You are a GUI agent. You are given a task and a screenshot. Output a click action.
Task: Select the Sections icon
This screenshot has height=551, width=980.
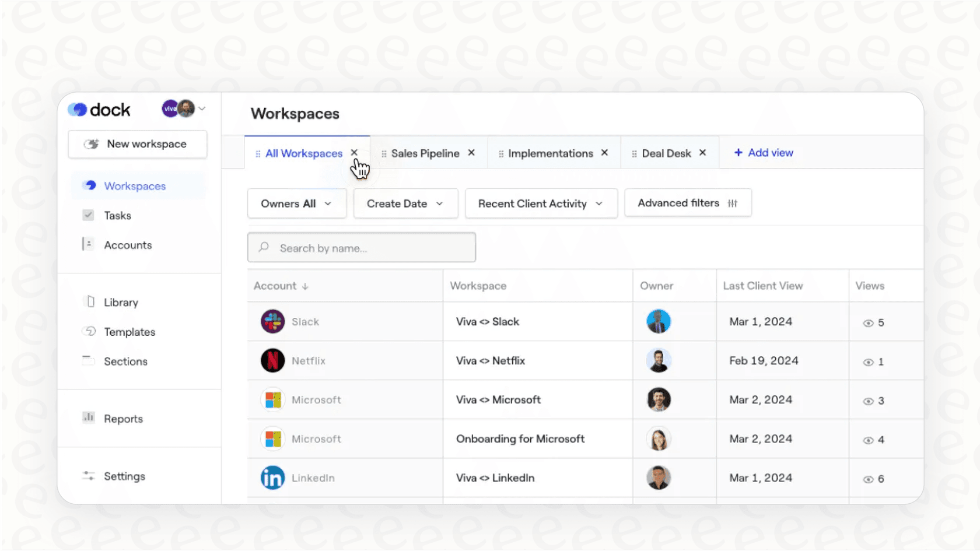89,361
